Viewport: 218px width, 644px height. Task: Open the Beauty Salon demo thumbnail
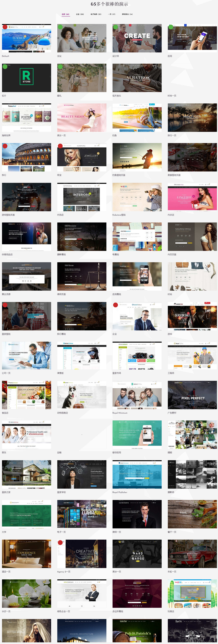coord(82,118)
